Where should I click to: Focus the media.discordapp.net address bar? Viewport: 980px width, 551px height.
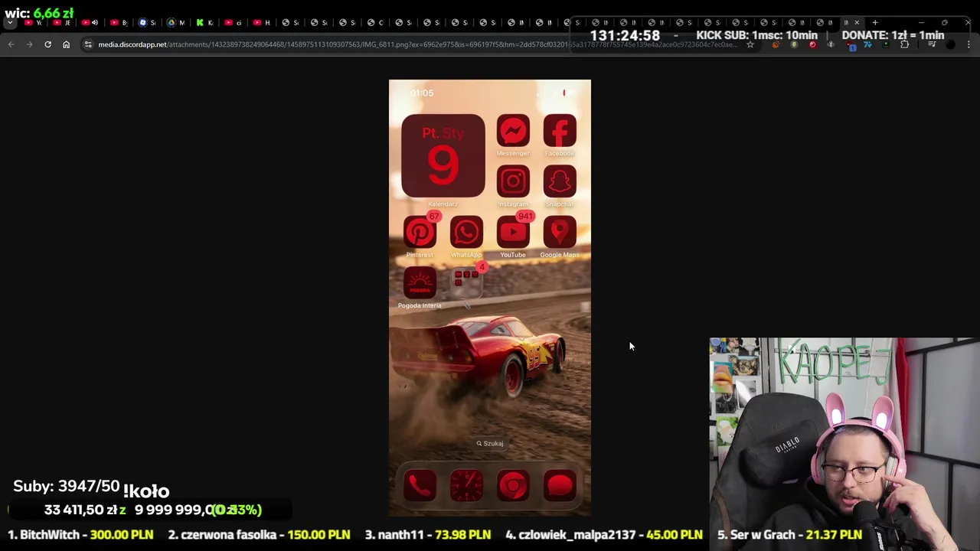417,45
